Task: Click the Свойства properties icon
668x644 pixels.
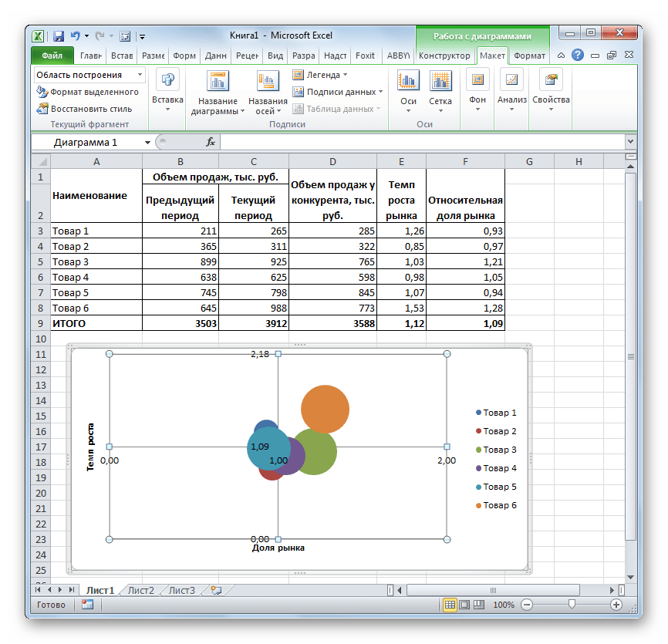Action: (551, 79)
